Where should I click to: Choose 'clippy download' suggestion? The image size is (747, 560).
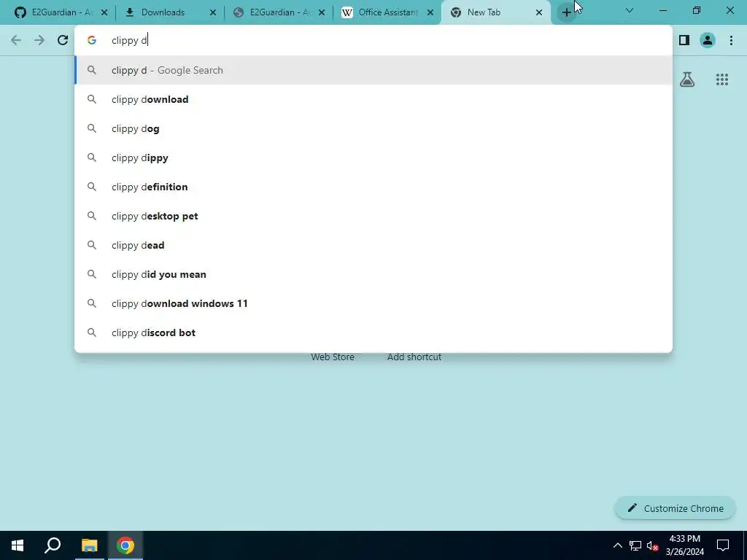[x=373, y=99]
